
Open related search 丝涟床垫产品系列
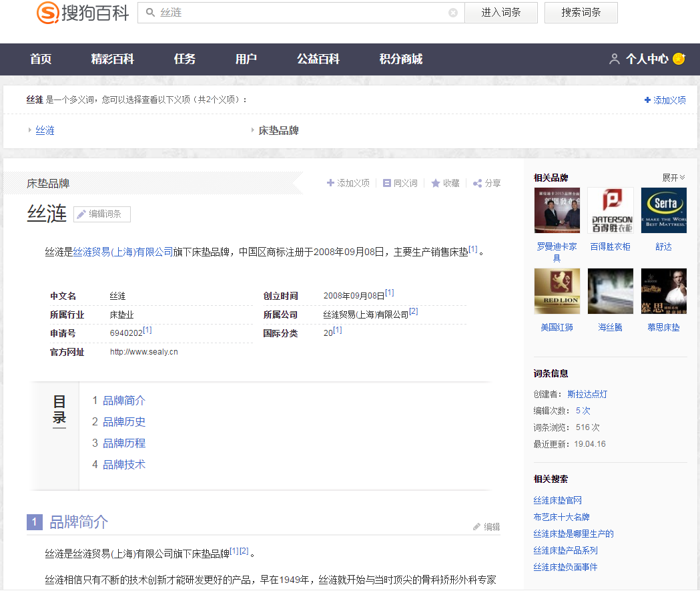click(566, 550)
